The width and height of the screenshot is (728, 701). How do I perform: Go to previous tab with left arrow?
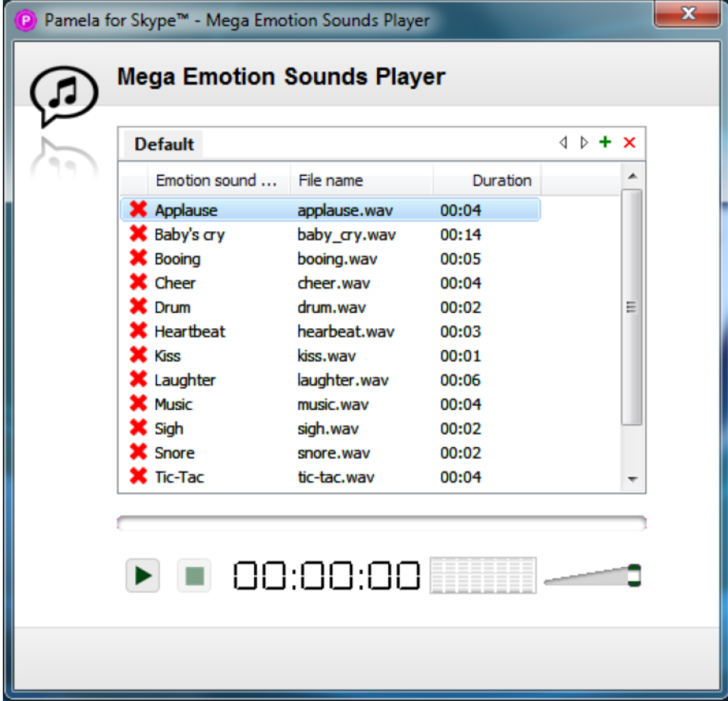click(563, 142)
